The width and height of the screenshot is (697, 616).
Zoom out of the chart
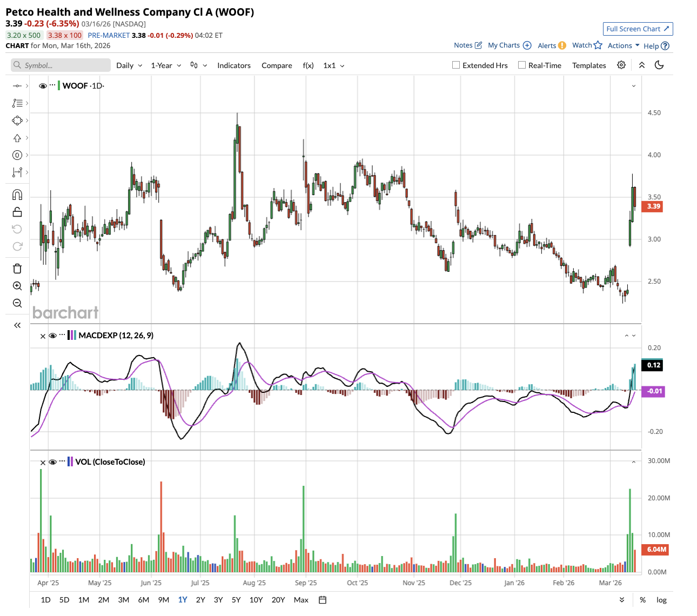pyautogui.click(x=17, y=303)
